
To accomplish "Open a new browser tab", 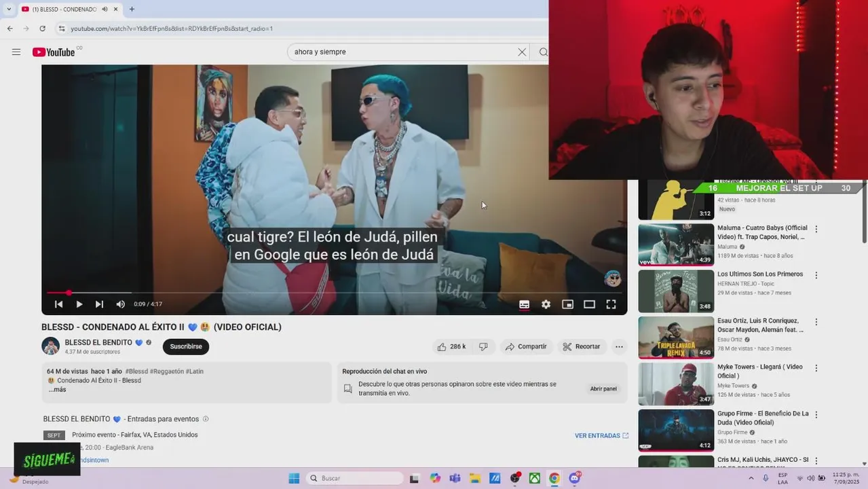I will pos(132,10).
